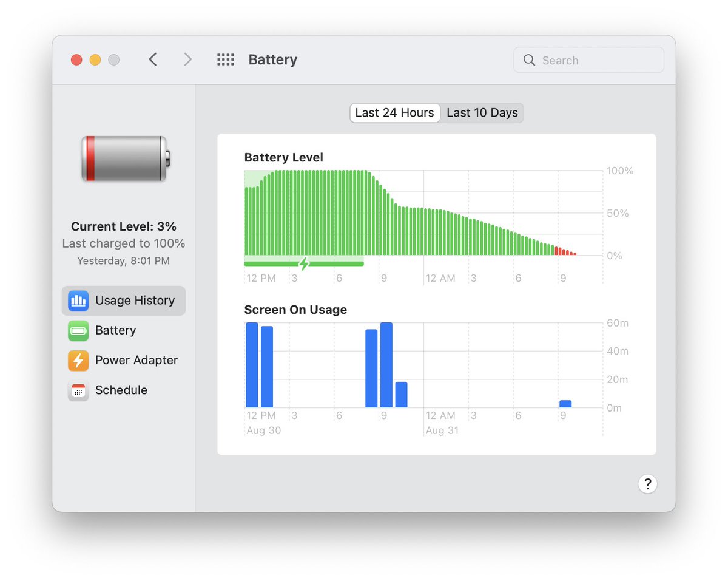Click the charging lightning bolt under chart
728x581 pixels.
305,263
